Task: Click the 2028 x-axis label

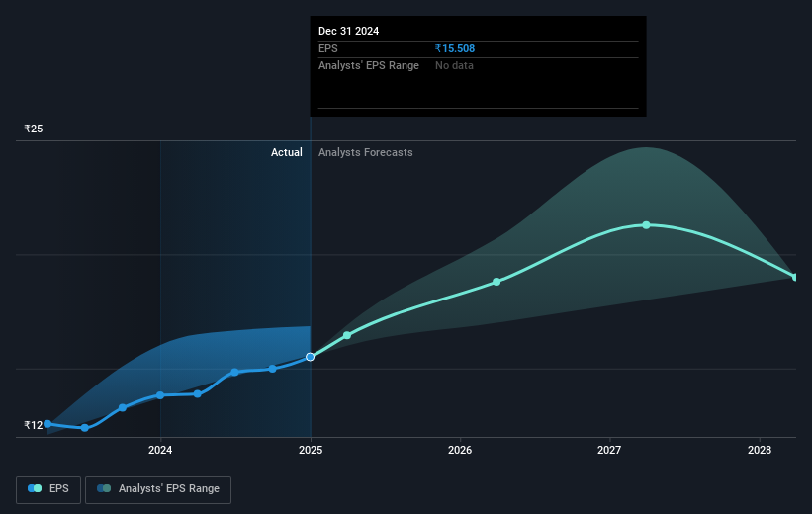Action: (760, 450)
